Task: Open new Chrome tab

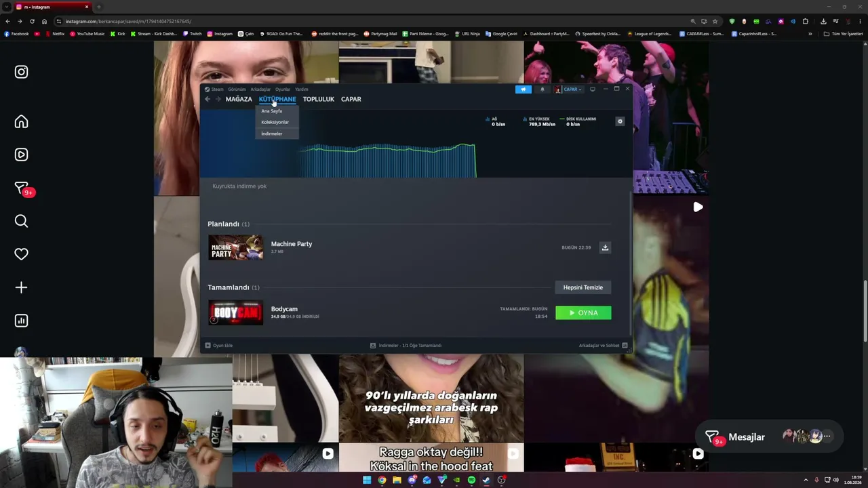Action: pos(98,7)
